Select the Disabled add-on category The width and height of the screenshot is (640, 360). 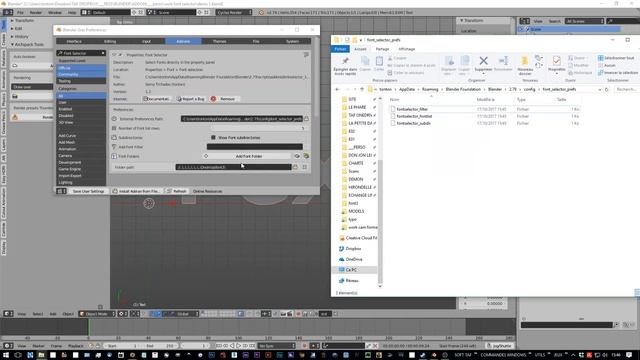coord(81,116)
